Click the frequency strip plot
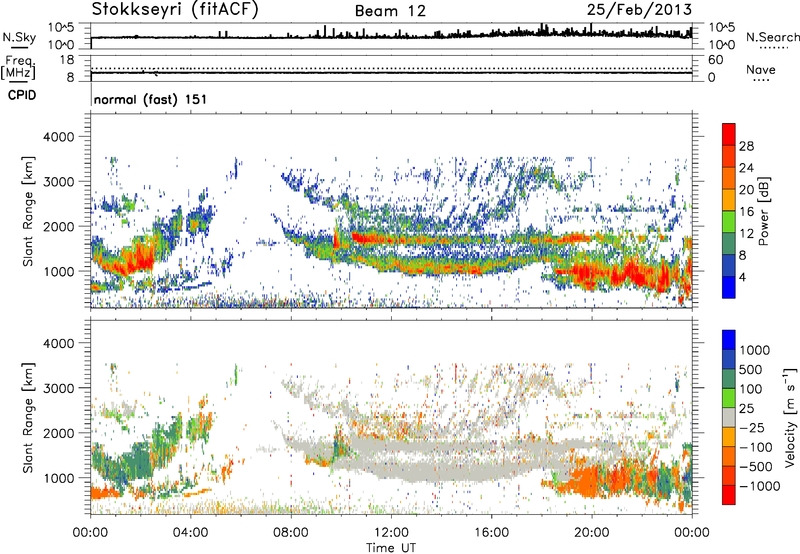The image size is (800, 554). click(391, 68)
